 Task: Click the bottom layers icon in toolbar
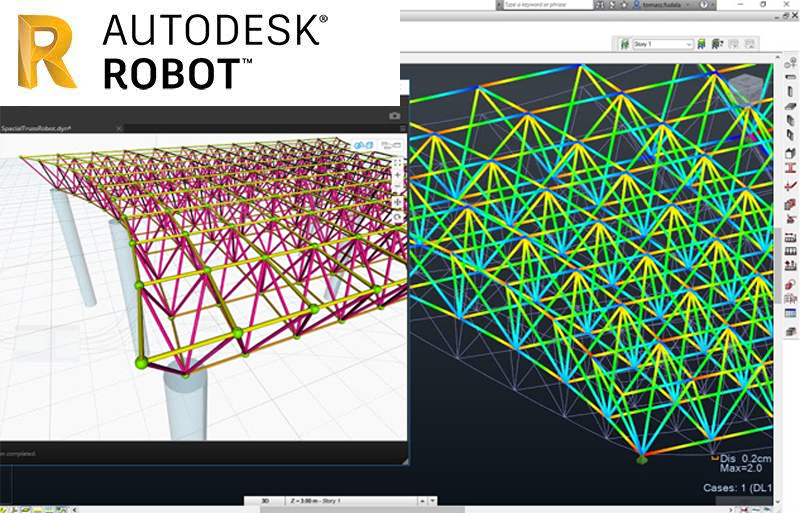coord(790,332)
